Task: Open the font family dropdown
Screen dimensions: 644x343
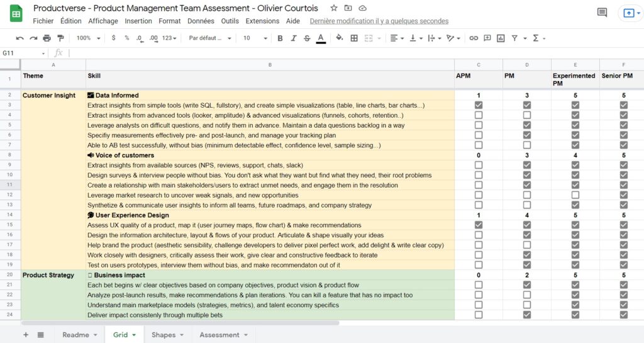Action: pos(210,38)
